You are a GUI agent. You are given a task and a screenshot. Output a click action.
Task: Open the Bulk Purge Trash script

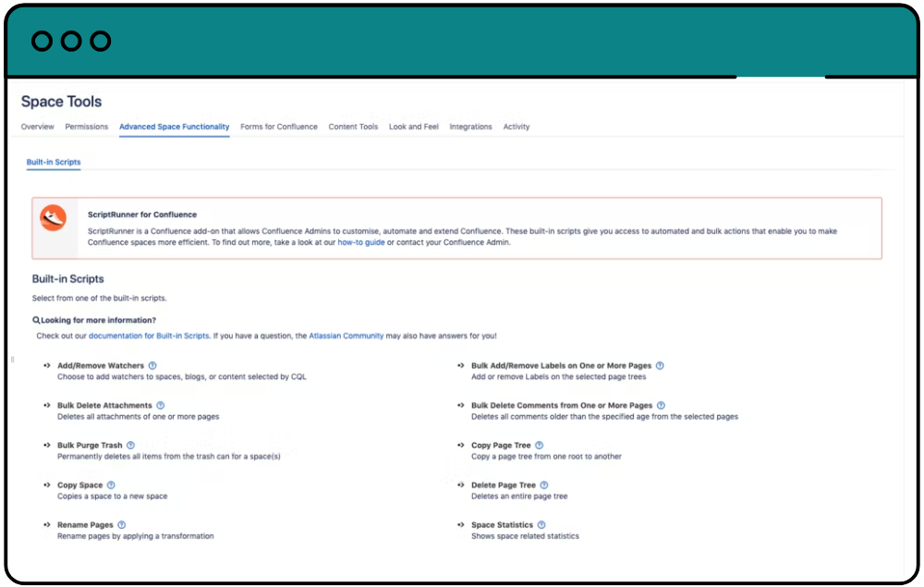tap(90, 446)
